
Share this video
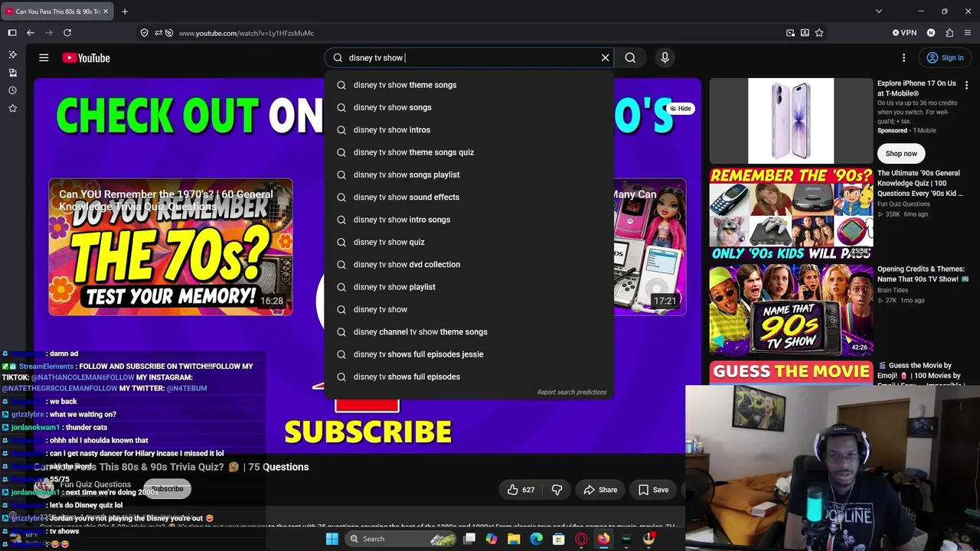point(600,490)
